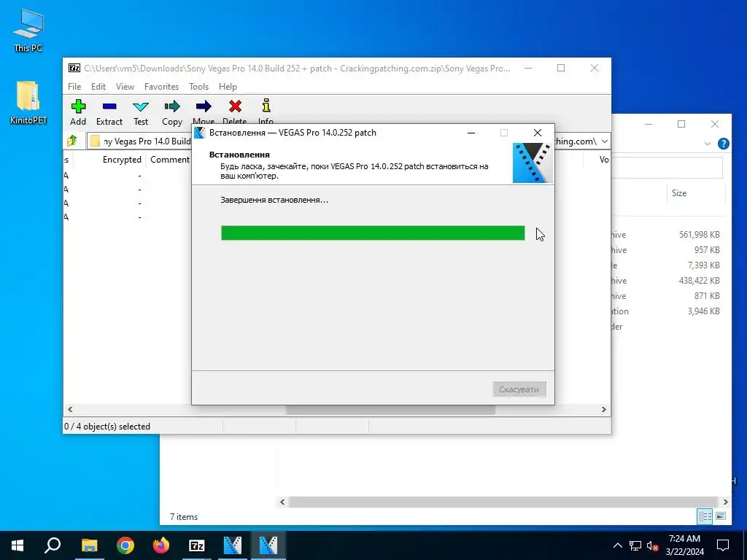This screenshot has height=560, width=747.
Task: Click the Add button in 7-Zip toolbar
Action: (x=78, y=112)
